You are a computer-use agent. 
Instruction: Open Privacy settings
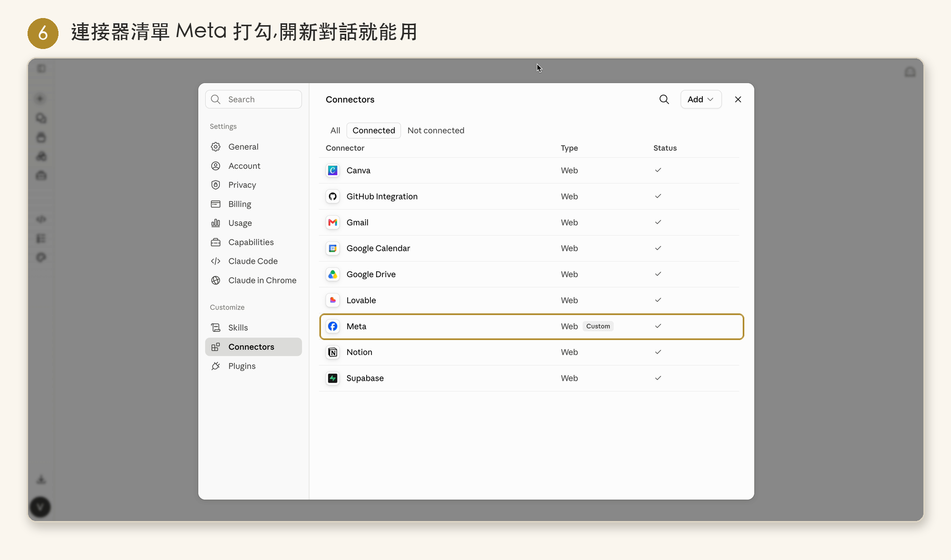point(253,185)
